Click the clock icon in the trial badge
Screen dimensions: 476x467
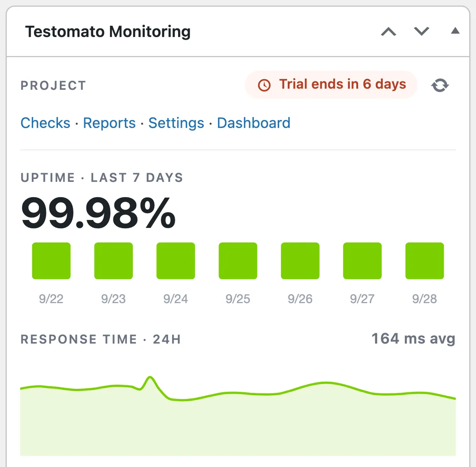(x=264, y=85)
